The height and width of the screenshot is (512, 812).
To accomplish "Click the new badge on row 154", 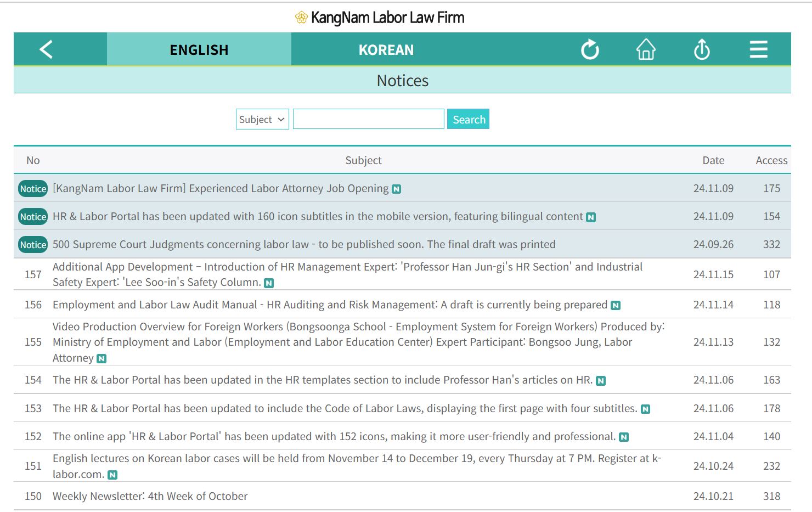I will 601,381.
